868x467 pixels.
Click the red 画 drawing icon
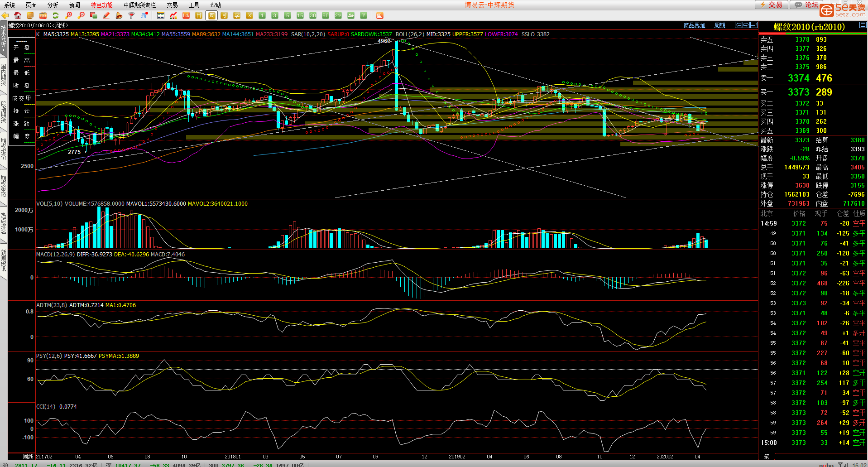click(380, 15)
